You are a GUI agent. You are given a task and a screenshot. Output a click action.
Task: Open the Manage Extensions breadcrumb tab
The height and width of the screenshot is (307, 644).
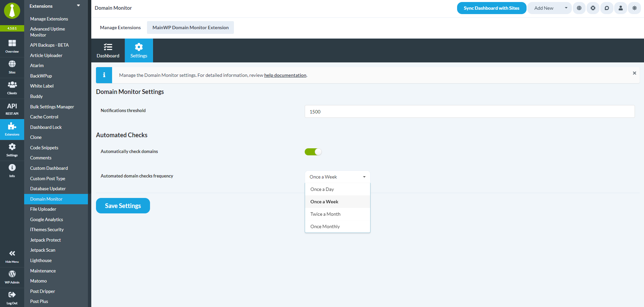[x=120, y=28]
